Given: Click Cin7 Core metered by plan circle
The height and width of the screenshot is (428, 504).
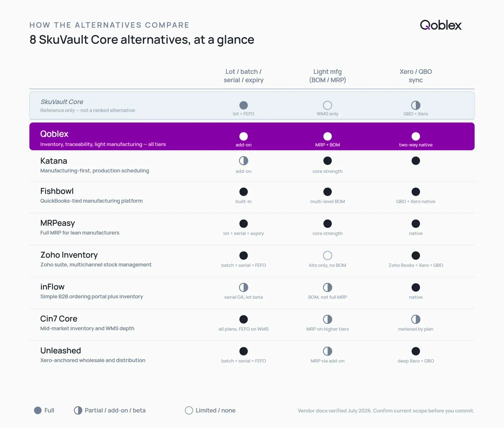Looking at the screenshot, I should tap(416, 319).
